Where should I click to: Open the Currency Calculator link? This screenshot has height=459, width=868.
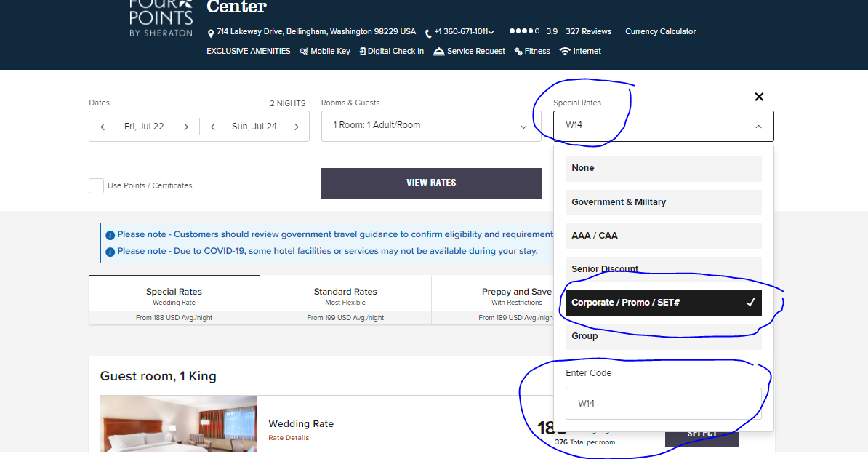coord(660,31)
